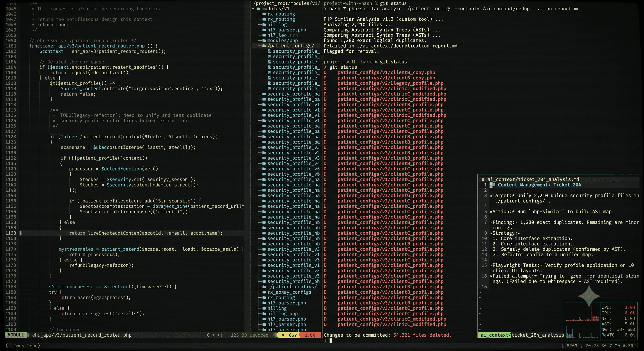Click the 'return roon;' comment line
Image resolution: width=644 pixels, height=351 pixels.
point(51,25)
